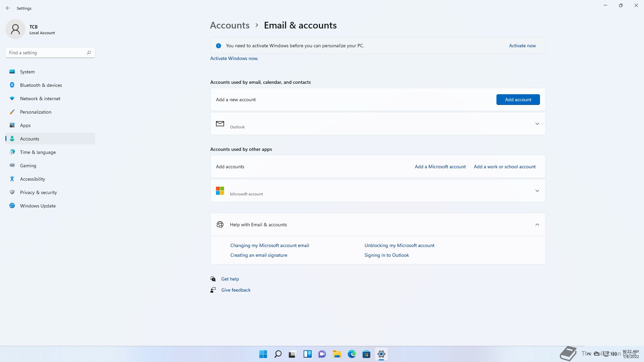This screenshot has width=644, height=362.
Task: Open File Explorer from taskbar
Action: click(x=337, y=354)
